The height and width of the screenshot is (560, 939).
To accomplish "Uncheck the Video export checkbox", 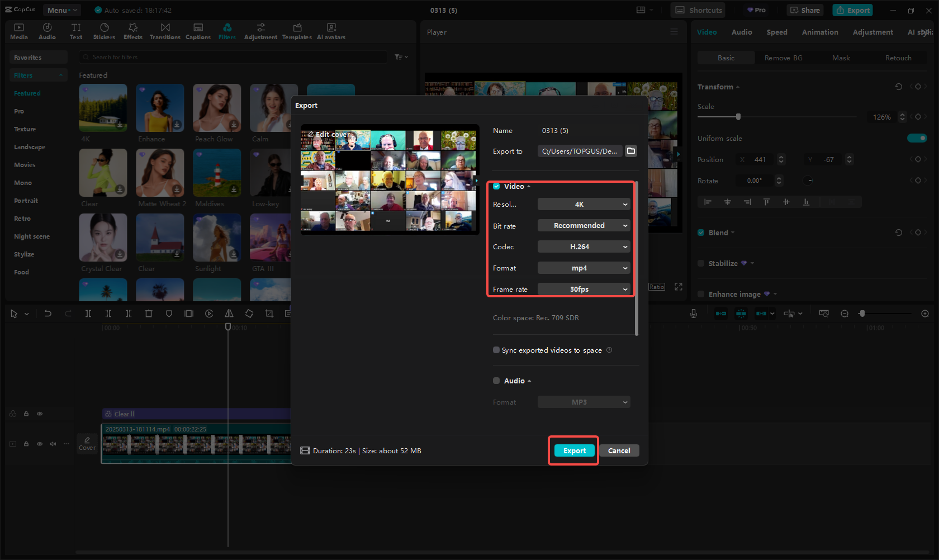I will 496,186.
